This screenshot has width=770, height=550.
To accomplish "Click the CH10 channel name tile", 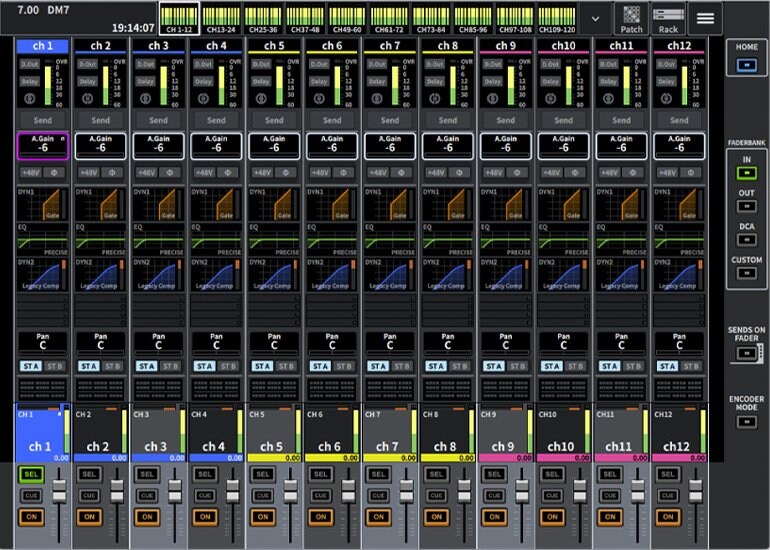I will click(564, 432).
